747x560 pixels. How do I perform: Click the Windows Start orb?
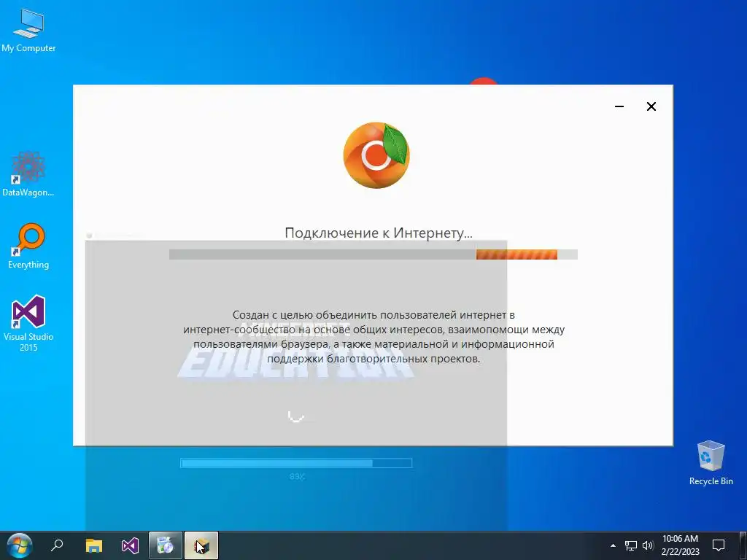point(19,545)
